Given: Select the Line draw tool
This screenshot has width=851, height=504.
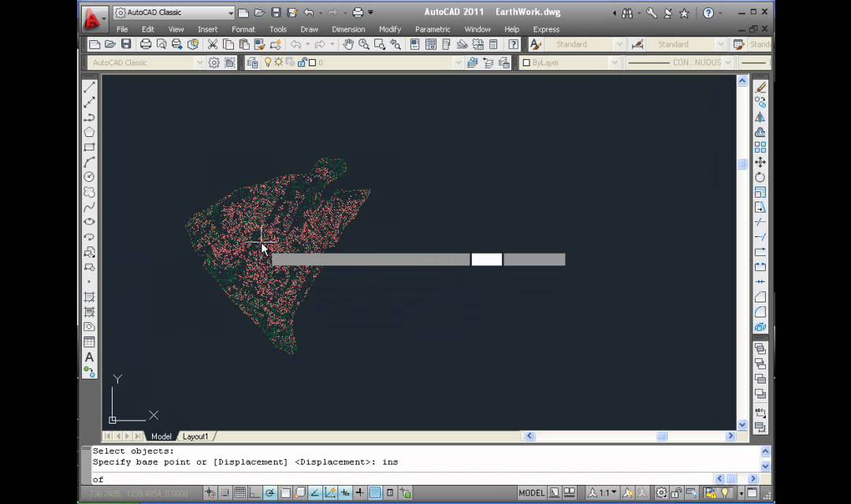Looking at the screenshot, I should point(90,87).
